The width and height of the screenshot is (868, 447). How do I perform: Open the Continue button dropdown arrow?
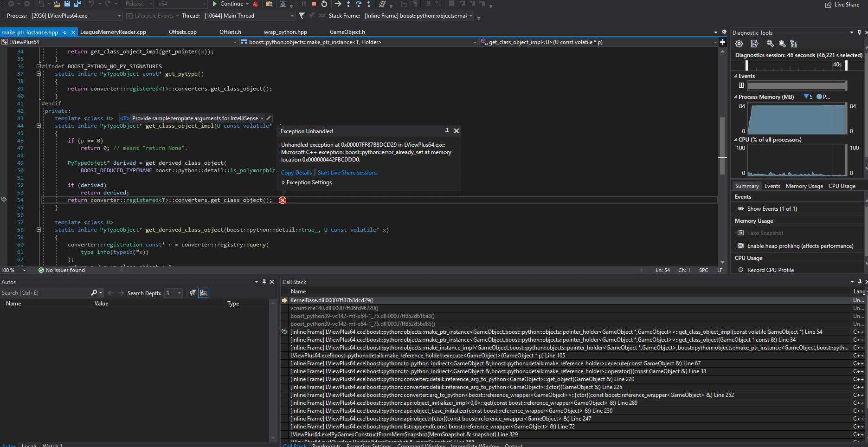point(247,4)
